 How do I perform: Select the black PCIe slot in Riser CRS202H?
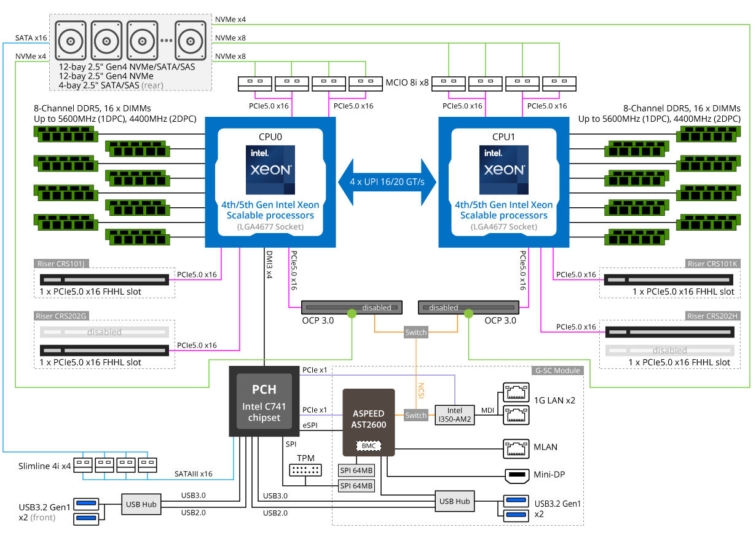(x=669, y=333)
